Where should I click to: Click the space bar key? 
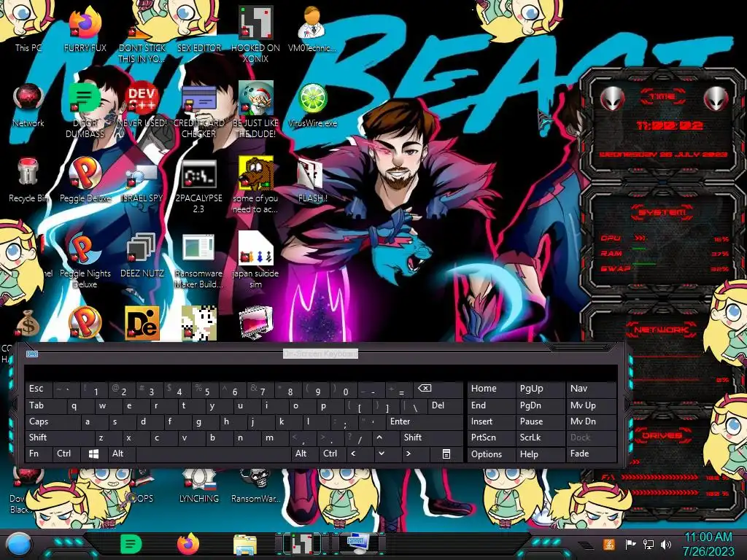tap(213, 454)
